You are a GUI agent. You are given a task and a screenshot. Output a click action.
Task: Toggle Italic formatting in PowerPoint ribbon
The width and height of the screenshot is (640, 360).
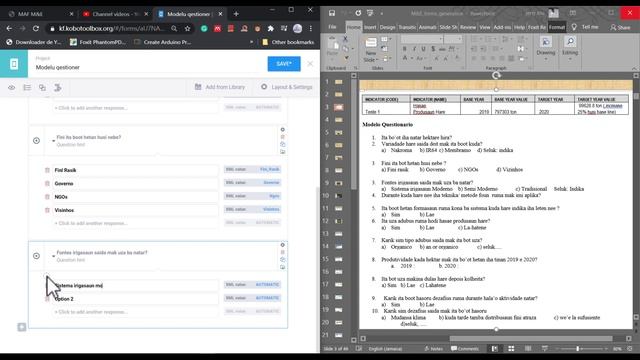tap(414, 49)
